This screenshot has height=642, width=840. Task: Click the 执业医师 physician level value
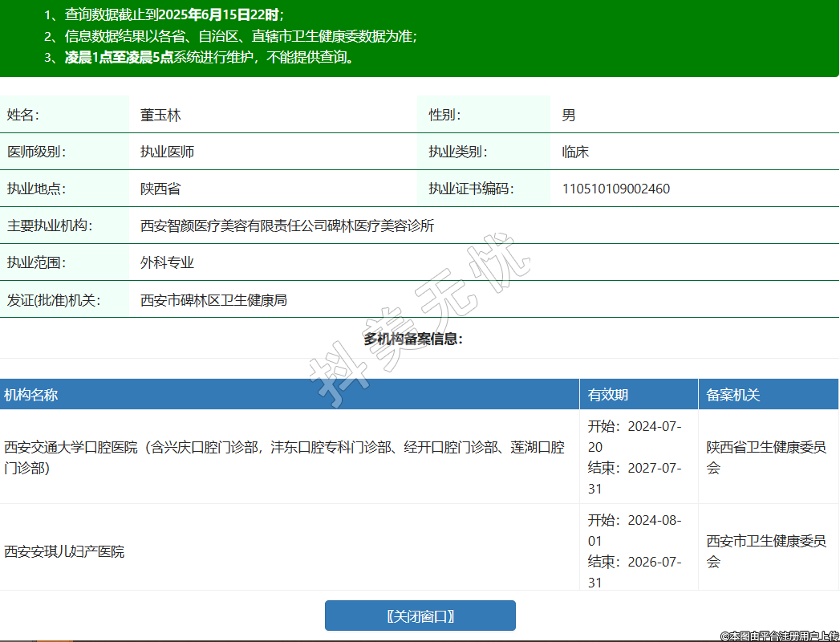tap(167, 152)
